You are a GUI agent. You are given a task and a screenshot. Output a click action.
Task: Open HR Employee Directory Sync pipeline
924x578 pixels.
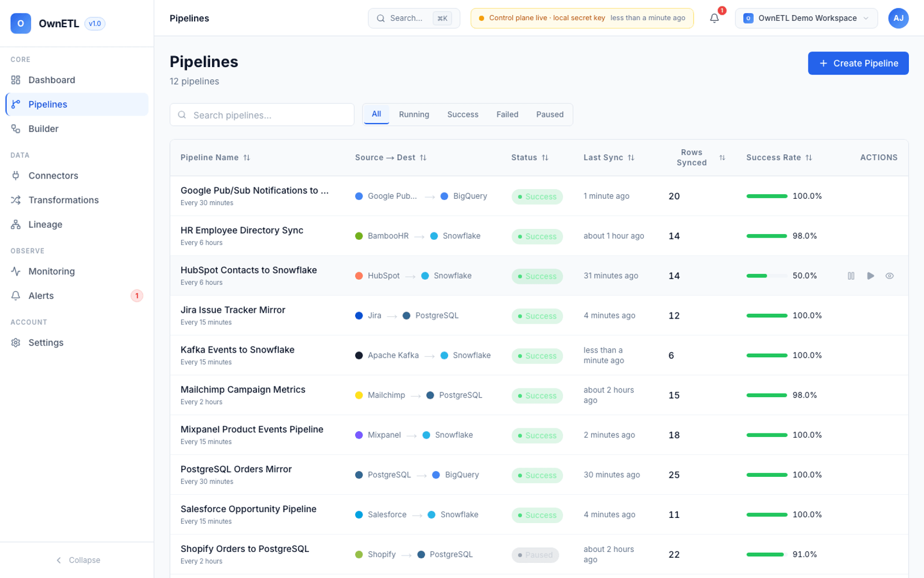[x=242, y=231]
